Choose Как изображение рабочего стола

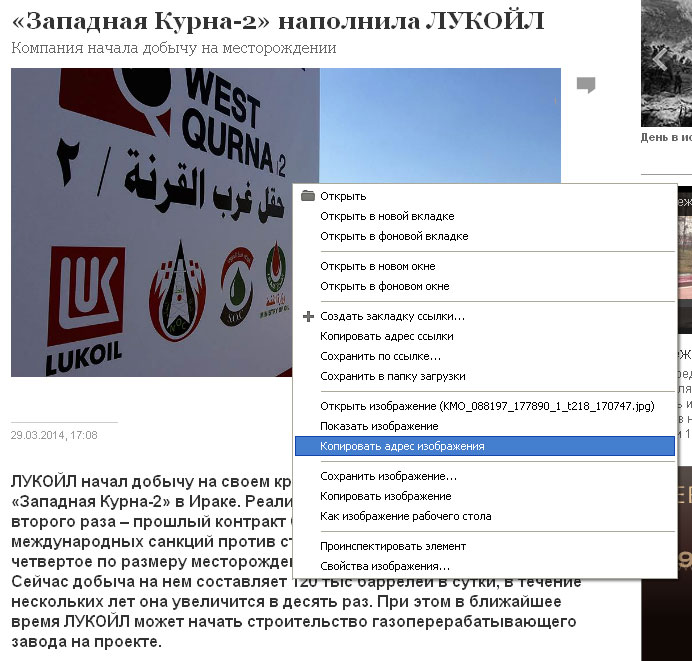[485, 516]
